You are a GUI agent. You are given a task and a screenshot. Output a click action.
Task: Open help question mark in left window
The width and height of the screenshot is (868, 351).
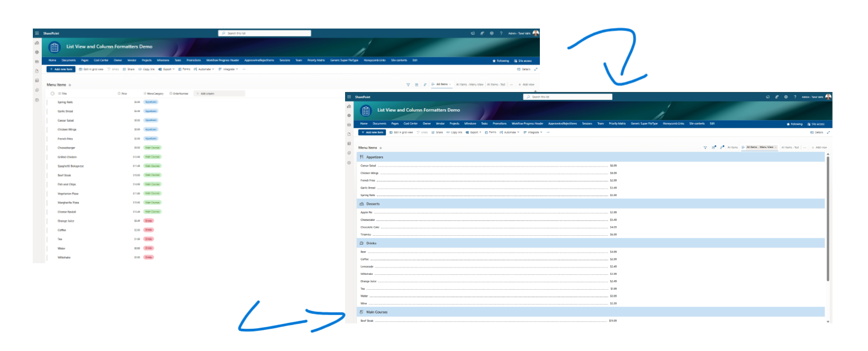(x=501, y=33)
